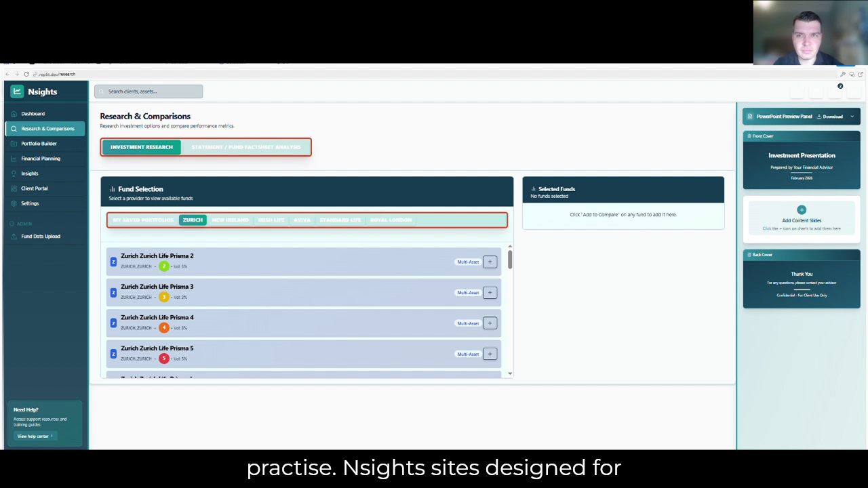Click the Search clients, assets field
The height and width of the screenshot is (488, 868).
pos(149,91)
